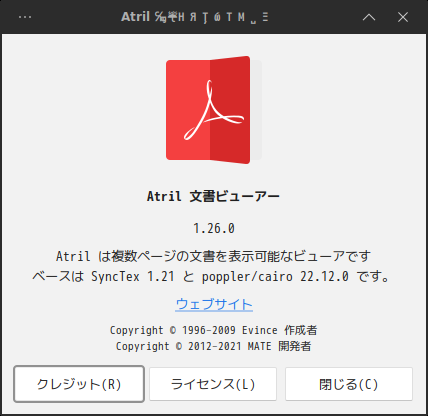Select the version number 1.26.0
Screen dimensions: 428x416
[214, 228]
